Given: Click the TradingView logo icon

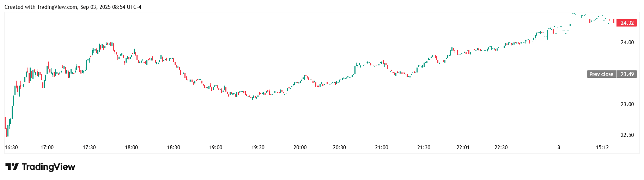Looking at the screenshot, I should point(12,167).
